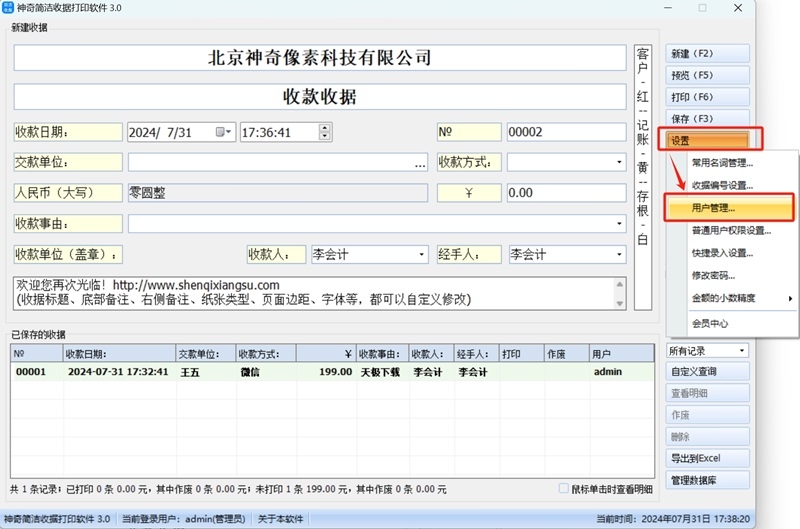Screen dimensions: 800x529
Task: Open the 经手人 dropdown
Action: pos(619,254)
